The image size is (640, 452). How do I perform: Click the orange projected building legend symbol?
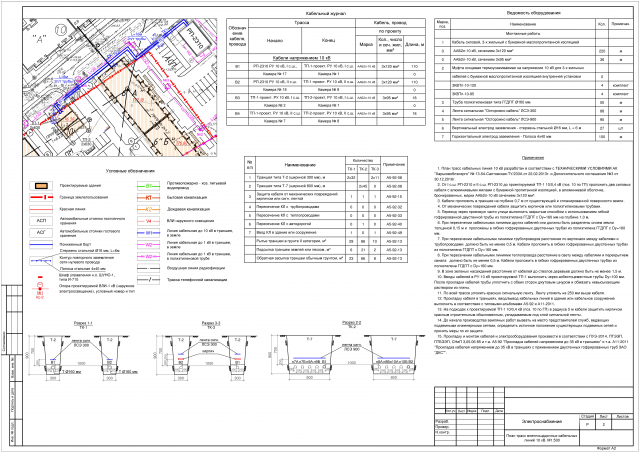41,186
